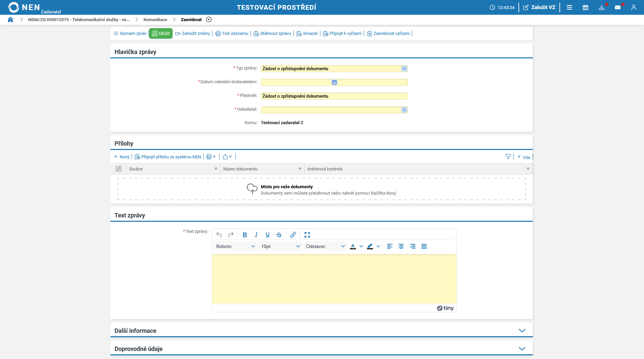Image resolution: width=644 pixels, height=359 pixels.
Task: Open the messages envelope icon
Action: tap(617, 7)
